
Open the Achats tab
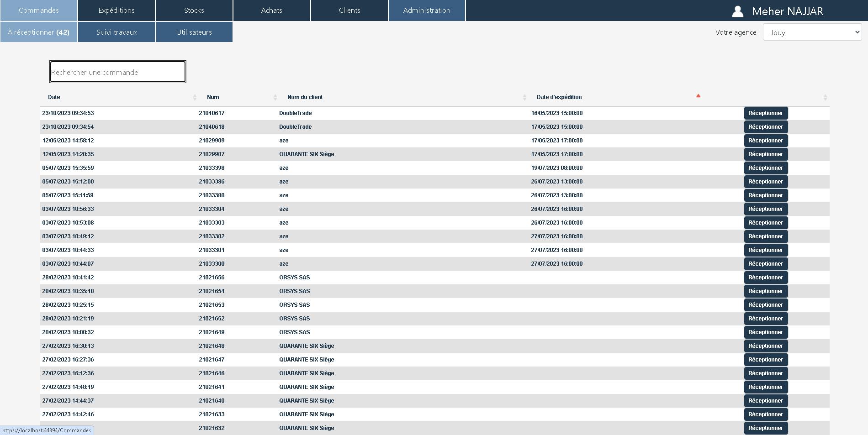272,10
